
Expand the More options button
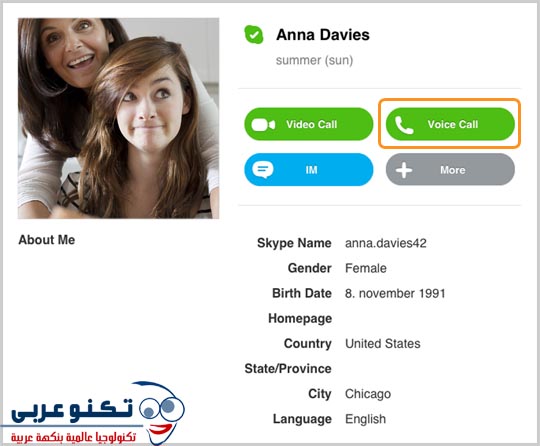pos(450,170)
